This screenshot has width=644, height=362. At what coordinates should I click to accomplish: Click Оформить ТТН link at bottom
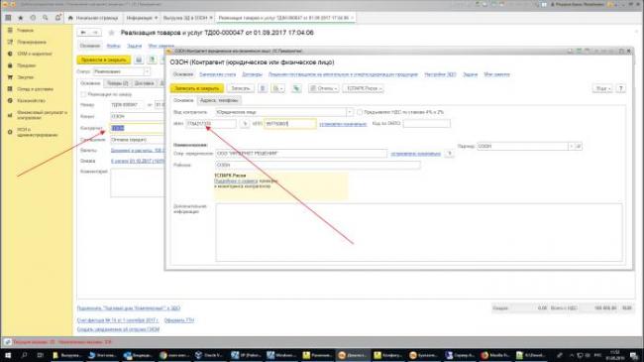(x=179, y=320)
